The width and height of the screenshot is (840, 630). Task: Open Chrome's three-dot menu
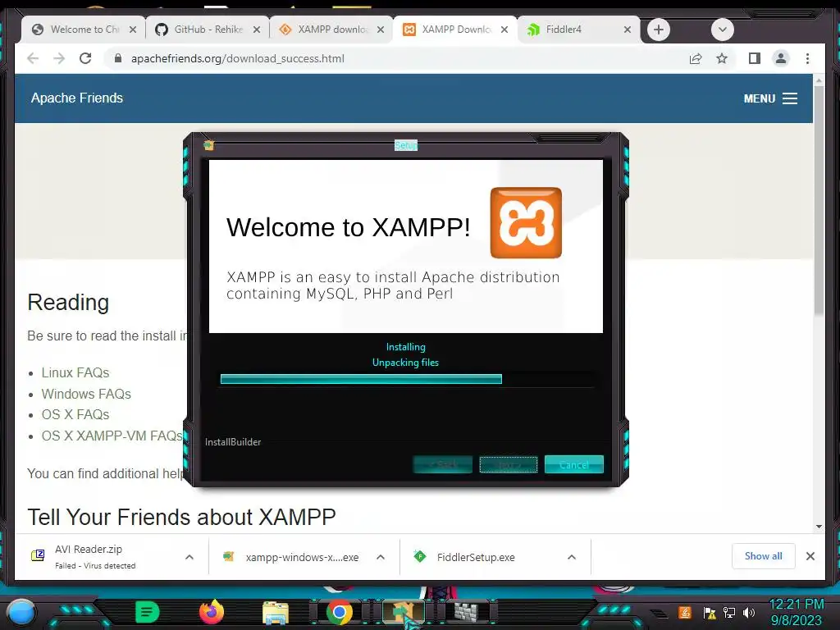(x=807, y=58)
